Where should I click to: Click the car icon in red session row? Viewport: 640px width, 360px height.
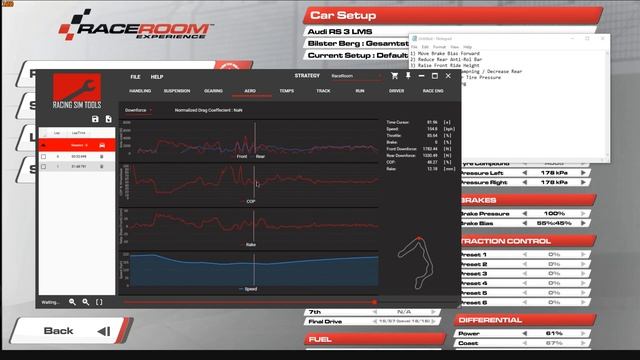pos(102,145)
